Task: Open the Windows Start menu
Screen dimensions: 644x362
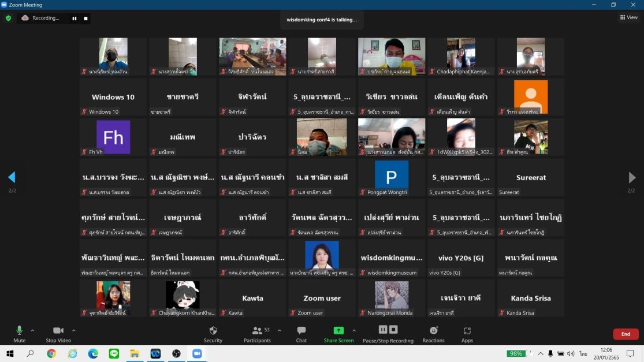Action: tap(10, 353)
